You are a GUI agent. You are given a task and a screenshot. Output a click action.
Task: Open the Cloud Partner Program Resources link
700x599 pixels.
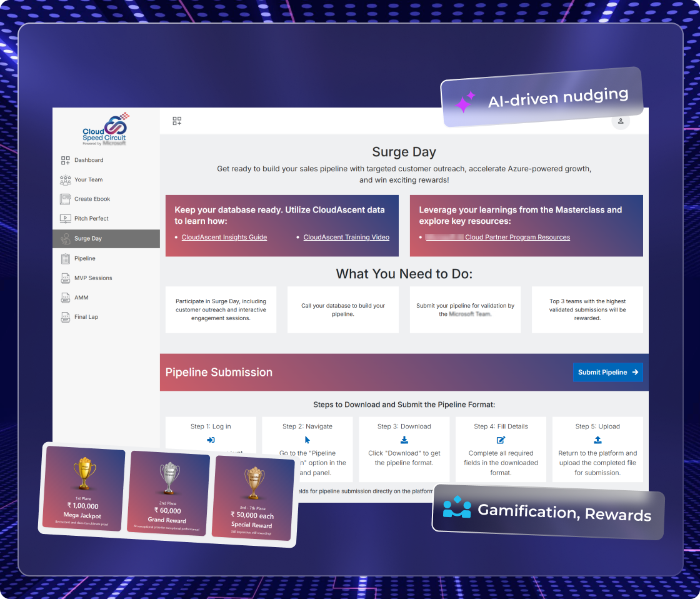click(x=517, y=238)
